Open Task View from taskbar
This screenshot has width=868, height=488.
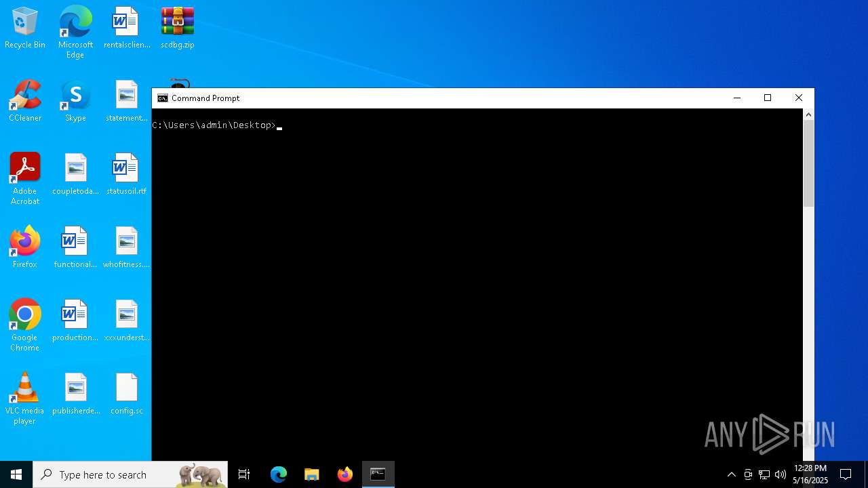pos(244,474)
